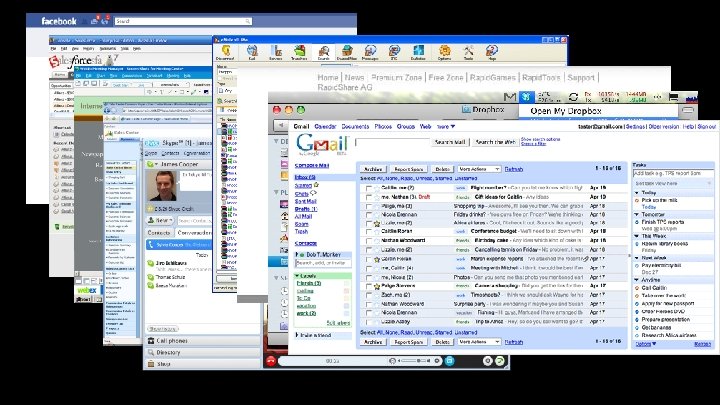Open the Kad icon in eMule toolbar
Viewport: 720px width, 405px height.
(x=252, y=51)
